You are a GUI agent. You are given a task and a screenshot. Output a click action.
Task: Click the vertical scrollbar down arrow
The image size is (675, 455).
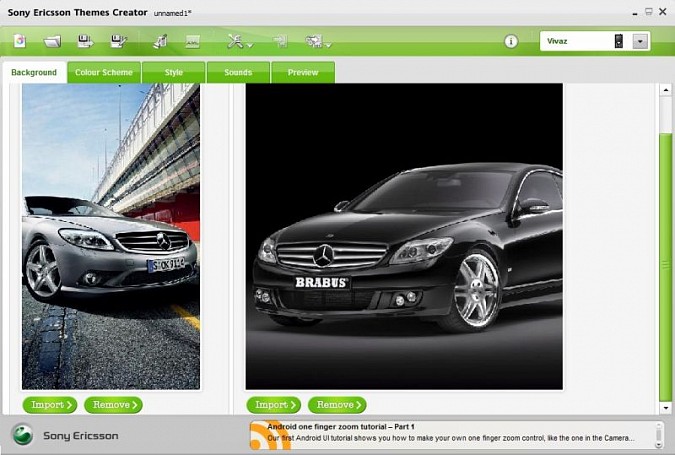coord(666,407)
